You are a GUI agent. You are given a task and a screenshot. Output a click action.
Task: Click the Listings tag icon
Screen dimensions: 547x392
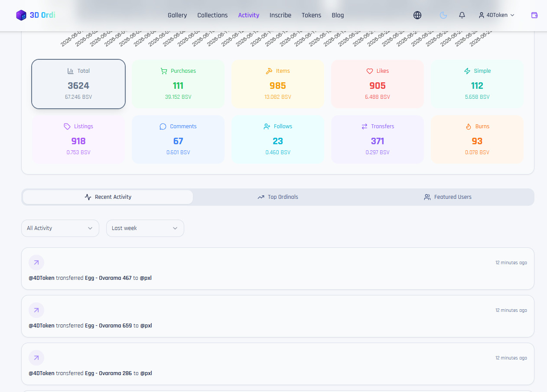[x=67, y=126]
